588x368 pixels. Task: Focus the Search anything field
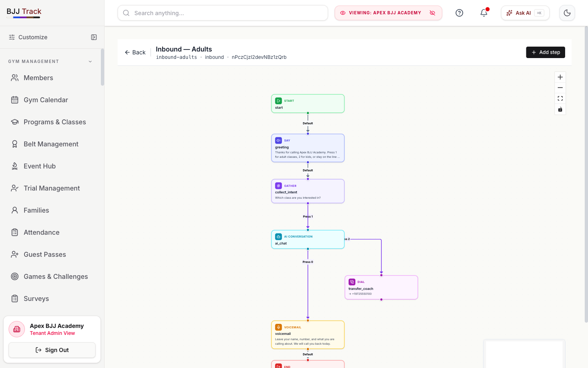223,13
